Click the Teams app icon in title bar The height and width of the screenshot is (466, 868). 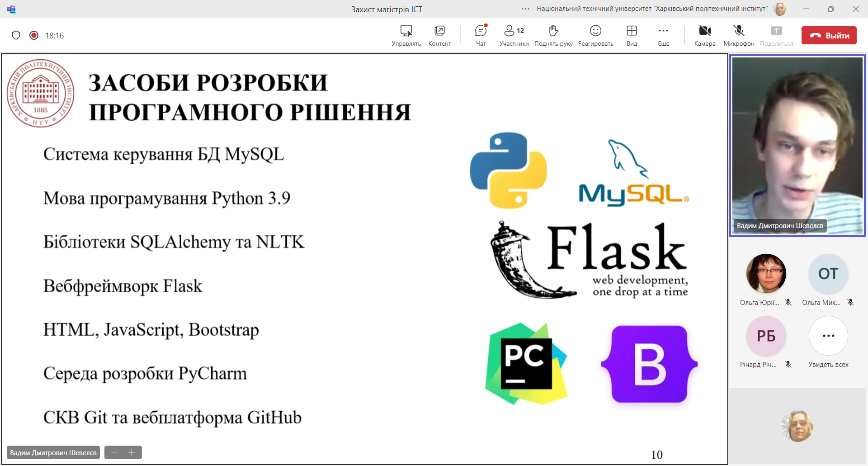tap(11, 9)
